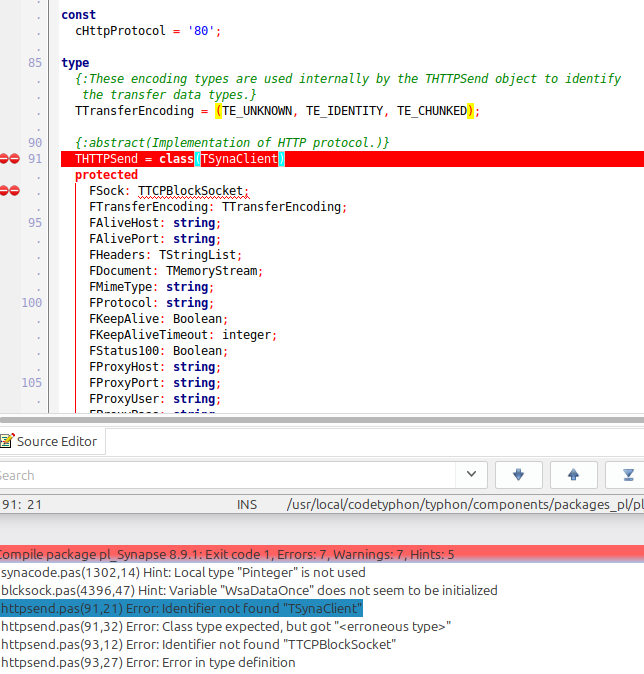
Task: Jump to the 'Class type expected' error message
Action: tap(225, 626)
